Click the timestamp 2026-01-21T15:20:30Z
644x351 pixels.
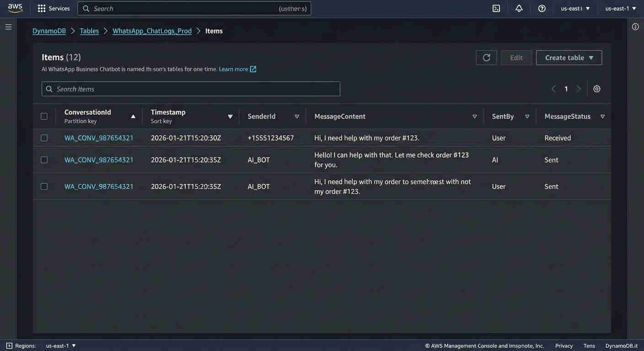point(186,138)
